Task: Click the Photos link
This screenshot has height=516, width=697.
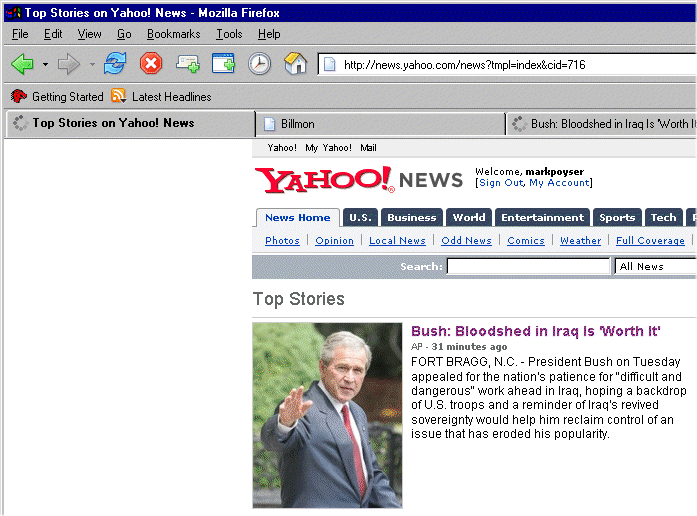Action: (282, 241)
